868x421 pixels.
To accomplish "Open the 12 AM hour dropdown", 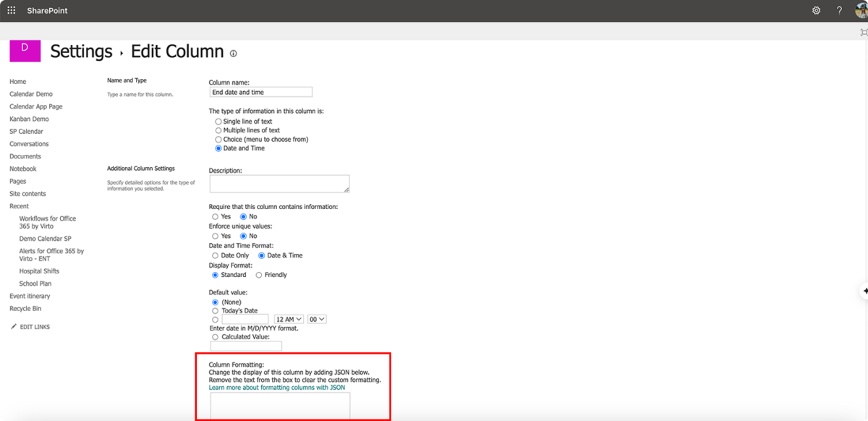I will (289, 318).
